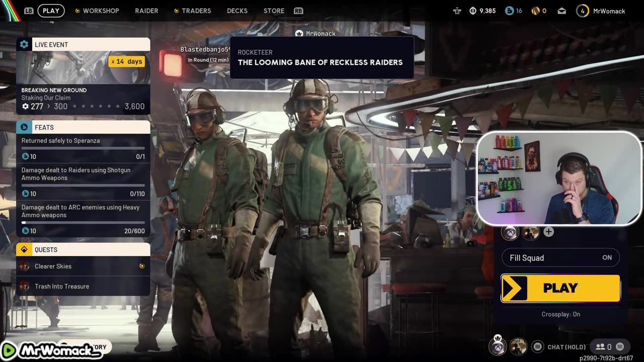Click the tracked marker on Clearer Skies

(x=142, y=266)
